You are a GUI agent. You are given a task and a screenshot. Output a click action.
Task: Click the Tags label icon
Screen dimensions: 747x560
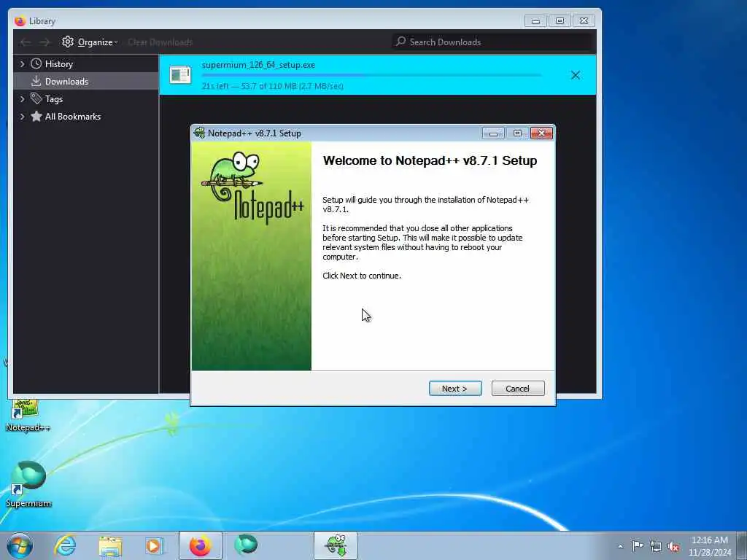pyautogui.click(x=36, y=98)
